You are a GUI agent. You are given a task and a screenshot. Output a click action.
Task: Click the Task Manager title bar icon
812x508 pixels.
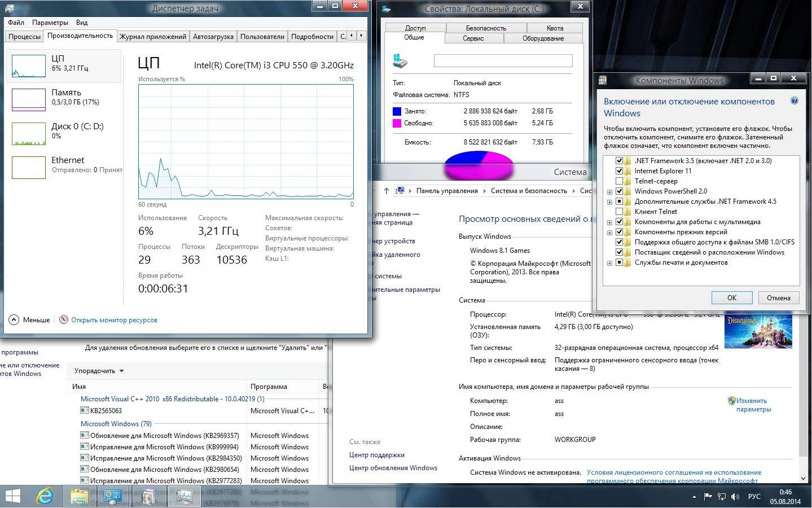point(9,8)
